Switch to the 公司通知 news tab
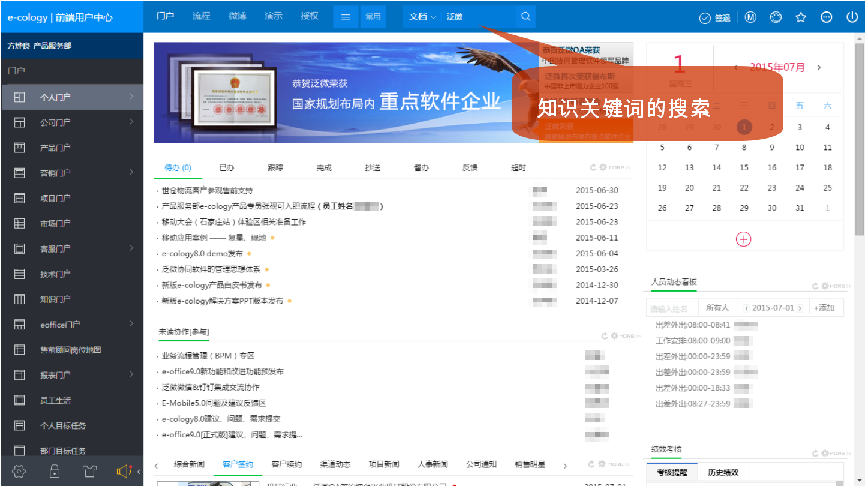The image size is (868, 489). click(481, 464)
